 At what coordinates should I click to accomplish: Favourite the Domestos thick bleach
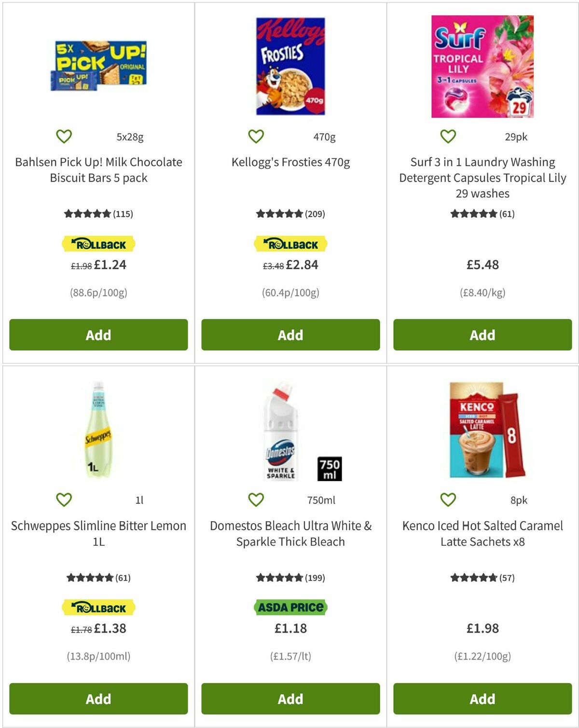[x=256, y=500]
